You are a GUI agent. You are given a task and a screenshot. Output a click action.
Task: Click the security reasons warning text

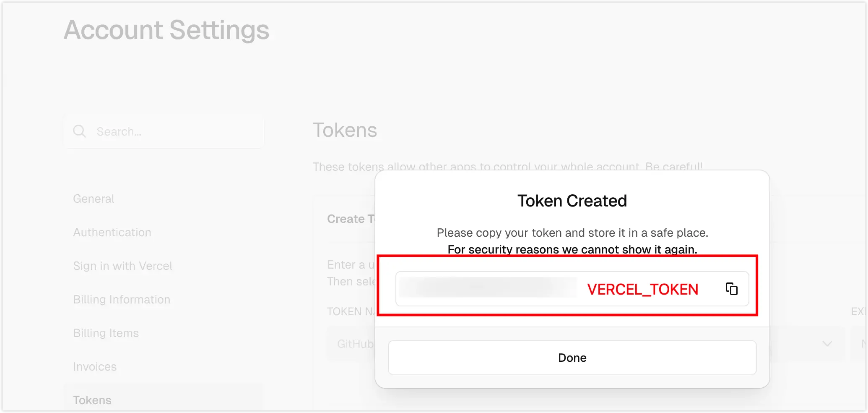(x=572, y=249)
